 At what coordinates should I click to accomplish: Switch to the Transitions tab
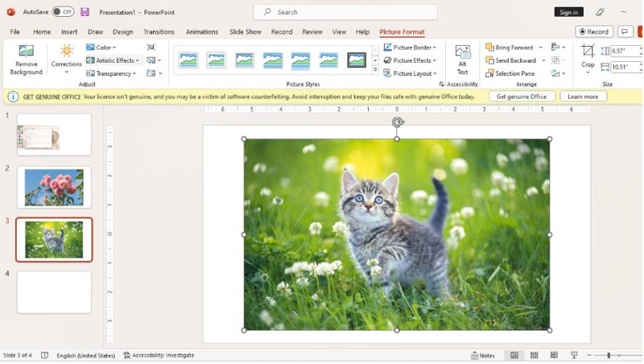(x=159, y=31)
